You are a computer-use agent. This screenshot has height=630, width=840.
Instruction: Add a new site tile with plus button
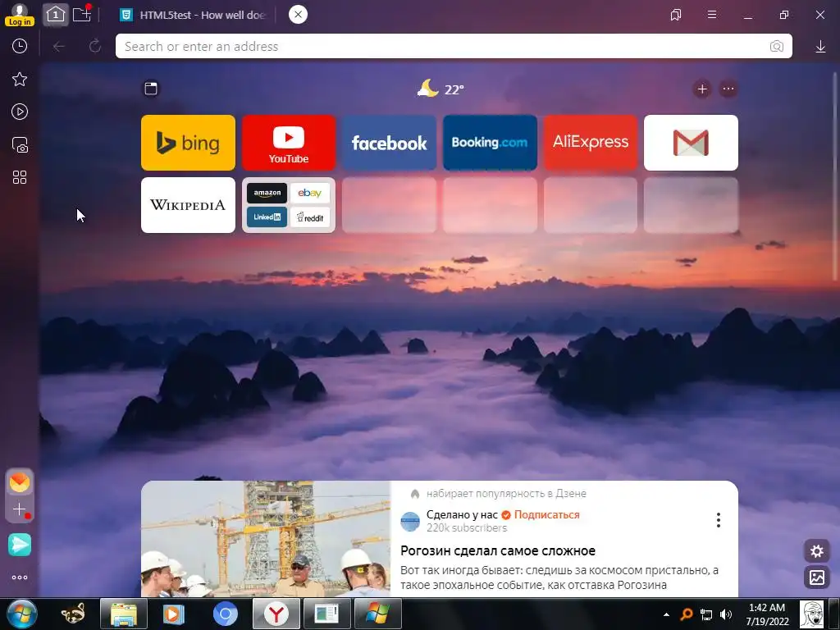click(702, 89)
